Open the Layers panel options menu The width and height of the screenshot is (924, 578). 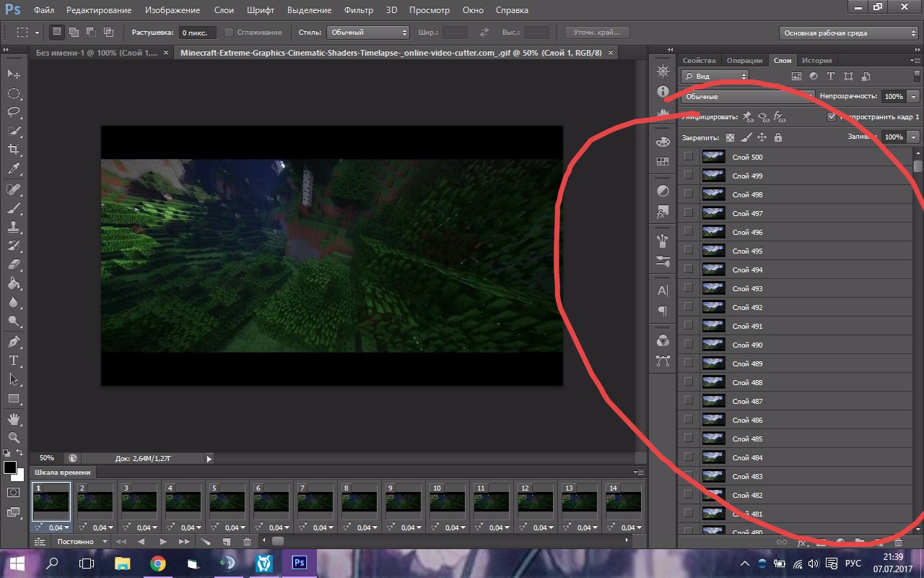pyautogui.click(x=916, y=60)
